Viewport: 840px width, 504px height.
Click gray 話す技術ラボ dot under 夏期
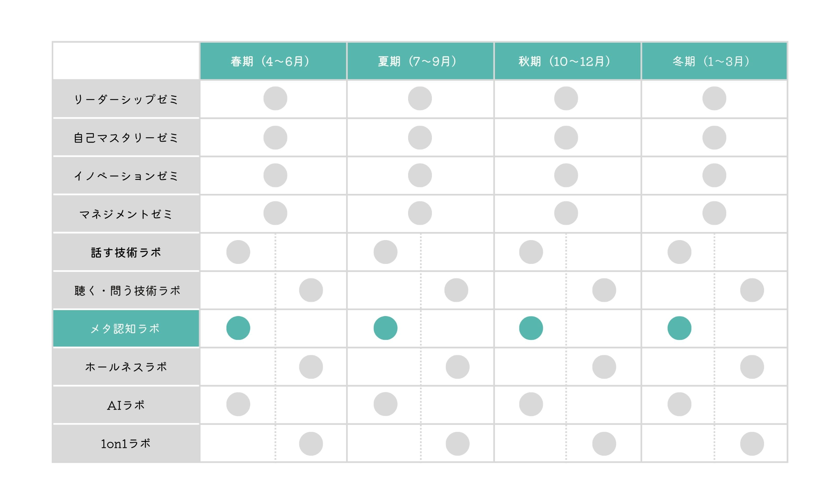(385, 252)
